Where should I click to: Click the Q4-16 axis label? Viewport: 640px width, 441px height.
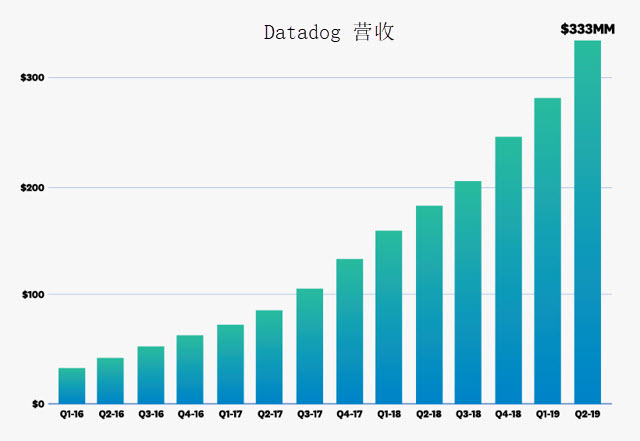(191, 414)
